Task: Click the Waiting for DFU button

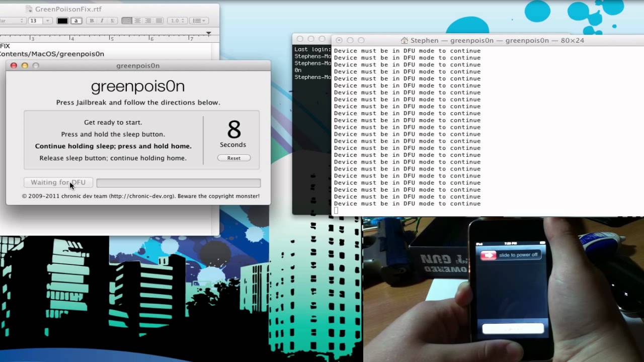Action: click(58, 183)
